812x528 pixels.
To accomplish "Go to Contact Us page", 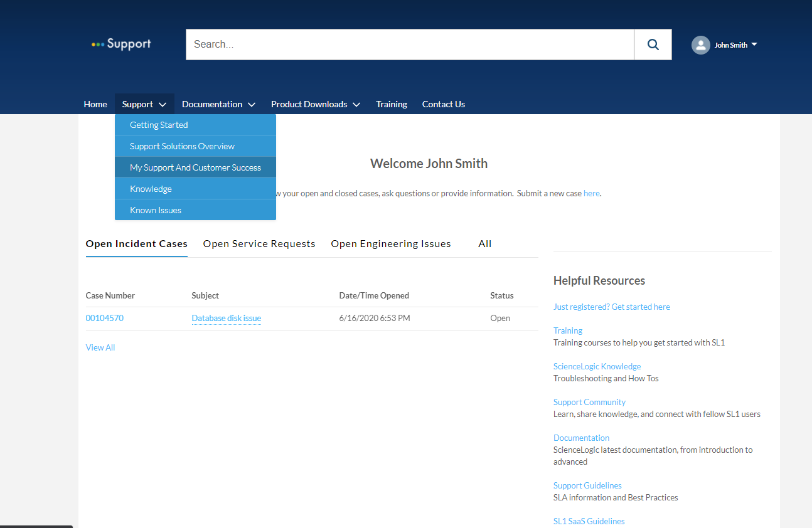I will point(443,104).
